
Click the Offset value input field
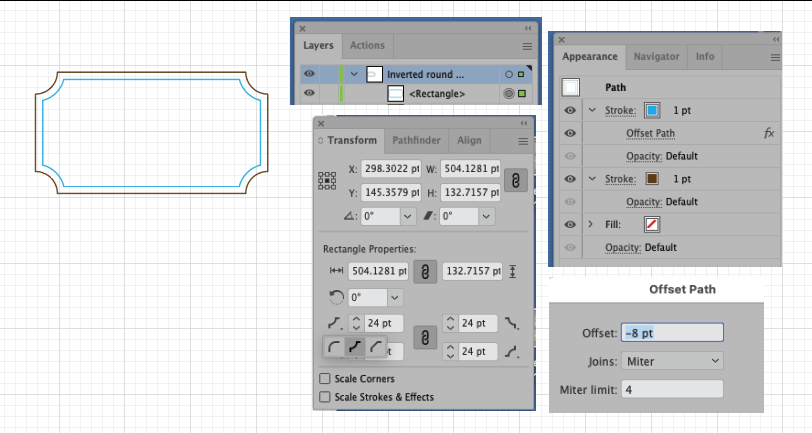click(672, 333)
